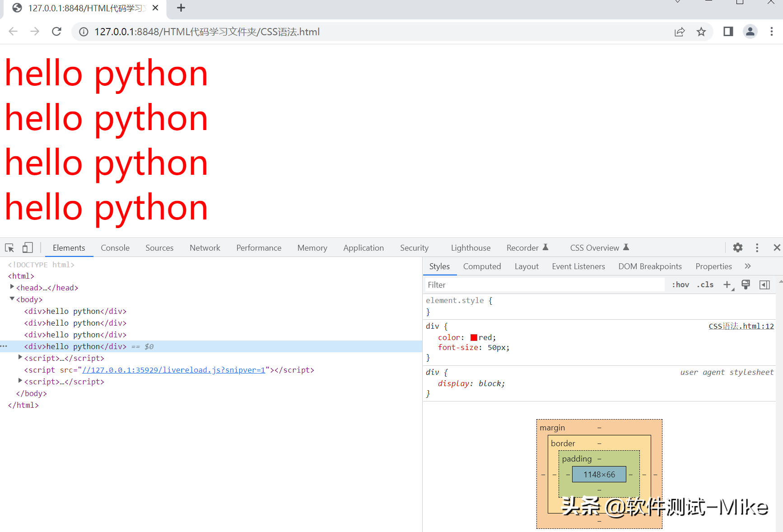The height and width of the screenshot is (532, 783).
Task: Switch to the Elements tab
Action: (x=69, y=248)
